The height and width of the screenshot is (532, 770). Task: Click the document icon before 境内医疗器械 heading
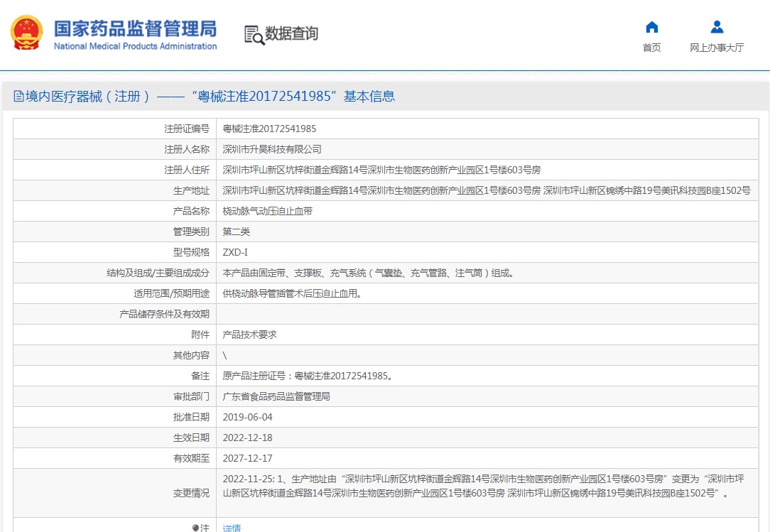pyautogui.click(x=19, y=97)
